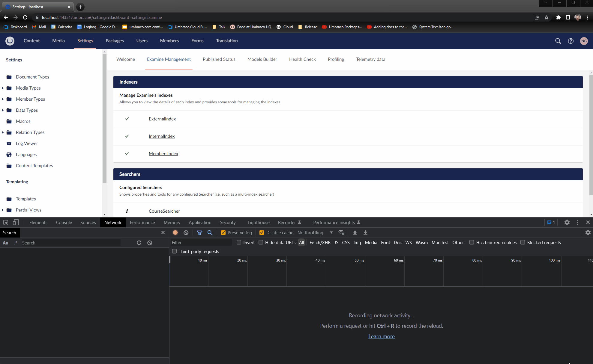This screenshot has height=364, width=593.
Task: Switch to the Health Check tab
Action: [x=302, y=59]
